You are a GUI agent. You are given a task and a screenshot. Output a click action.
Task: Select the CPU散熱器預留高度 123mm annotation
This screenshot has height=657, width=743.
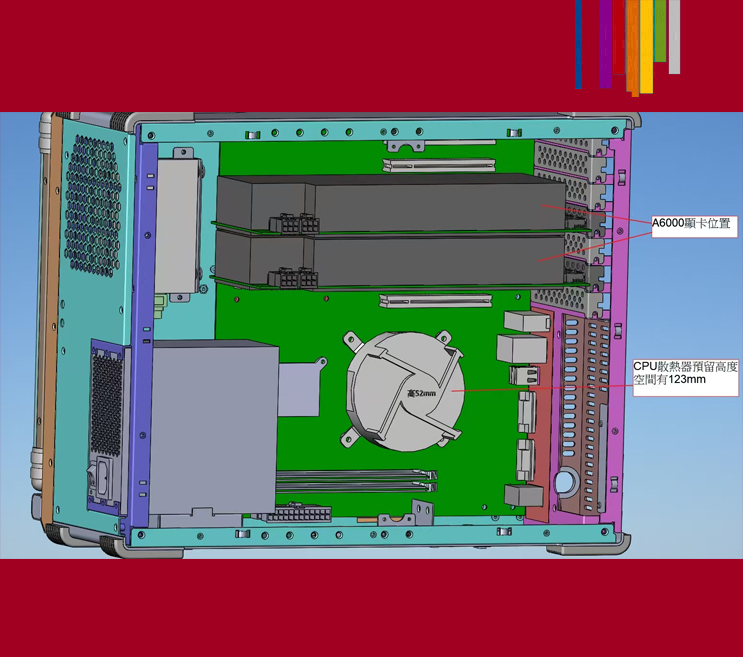tap(685, 373)
